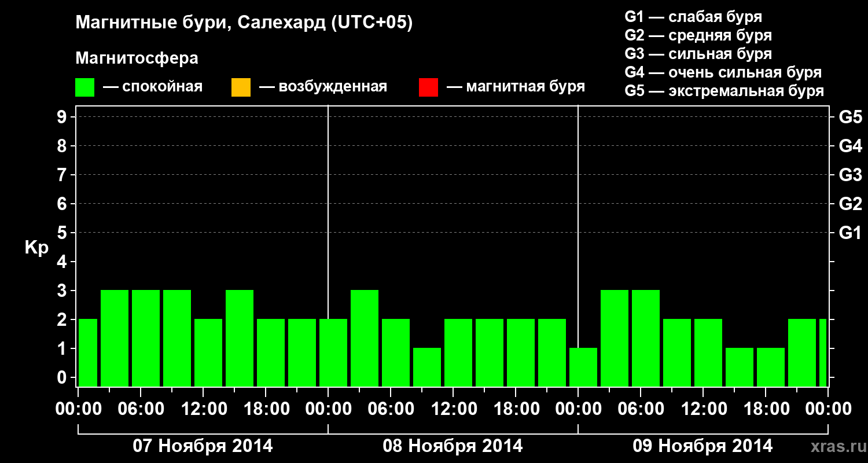The image size is (868, 463).
Task: Click the '— магнитная буря' legend label
Action: (516, 87)
